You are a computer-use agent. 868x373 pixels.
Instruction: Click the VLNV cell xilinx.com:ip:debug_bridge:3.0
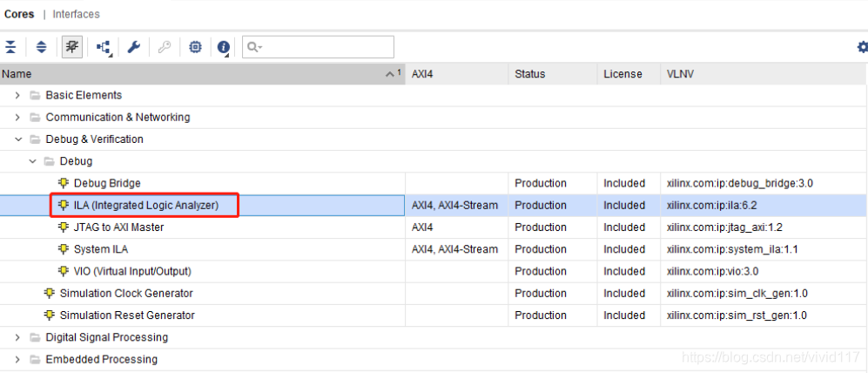[739, 183]
